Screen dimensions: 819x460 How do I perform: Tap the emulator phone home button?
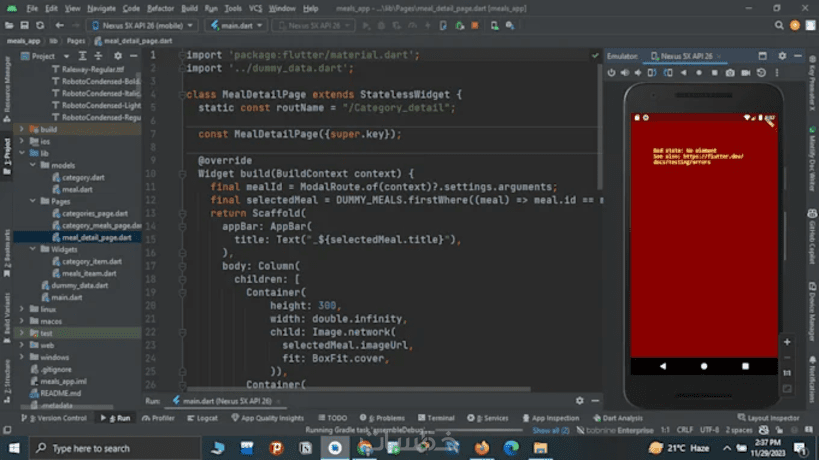click(704, 366)
